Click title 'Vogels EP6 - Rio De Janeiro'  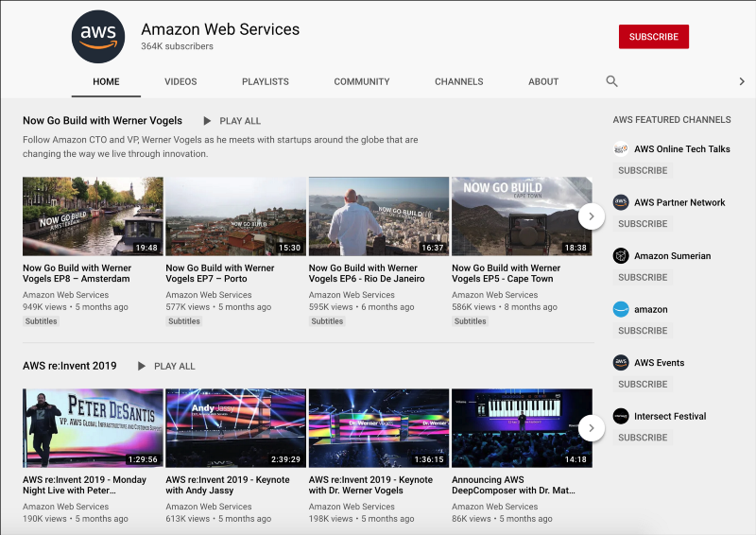[367, 279]
